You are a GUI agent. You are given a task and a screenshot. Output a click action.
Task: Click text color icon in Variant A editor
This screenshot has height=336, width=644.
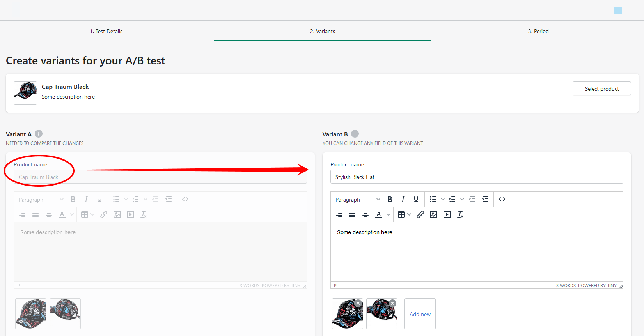(x=62, y=214)
